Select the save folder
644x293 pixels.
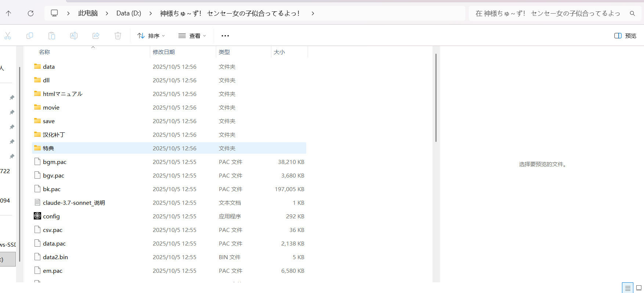[x=169, y=121]
